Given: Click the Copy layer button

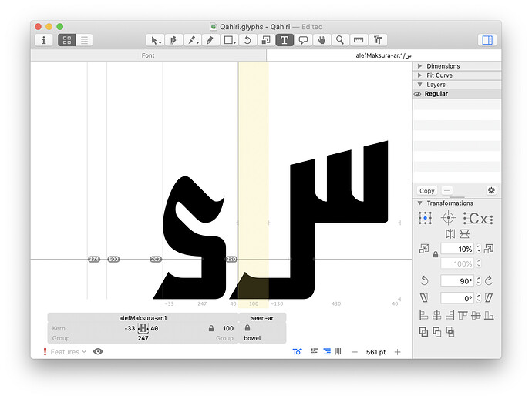Looking at the screenshot, I should click(427, 191).
